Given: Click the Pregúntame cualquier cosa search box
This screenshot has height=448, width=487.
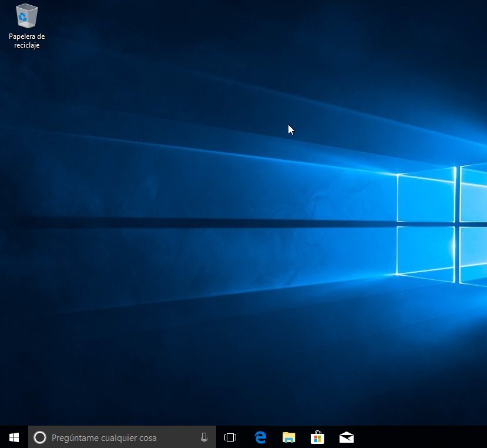Looking at the screenshot, I should (122, 437).
